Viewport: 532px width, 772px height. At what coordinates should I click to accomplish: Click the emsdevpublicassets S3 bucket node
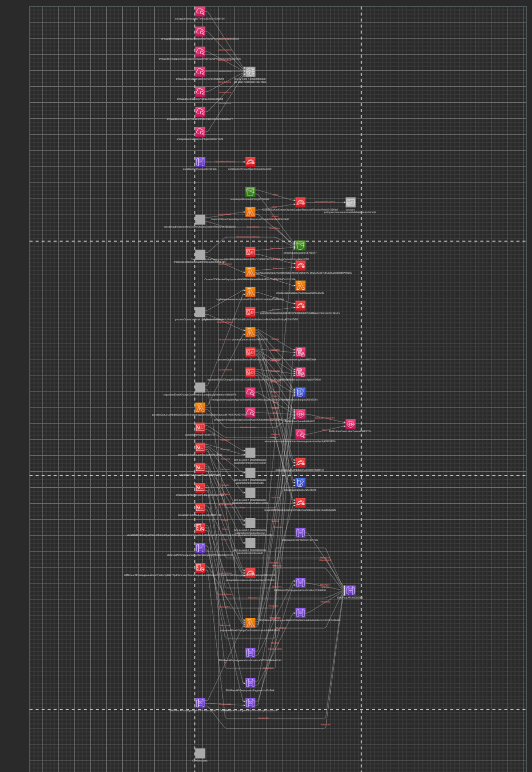coord(300,246)
